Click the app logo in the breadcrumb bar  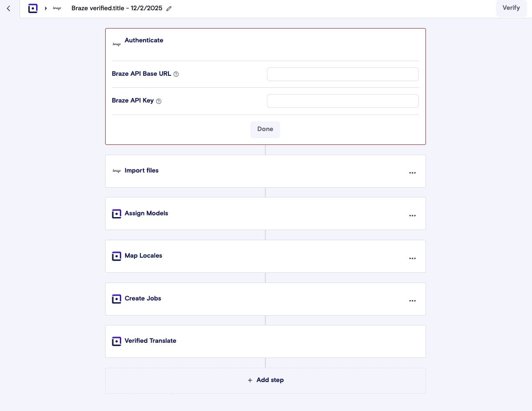[x=33, y=8]
